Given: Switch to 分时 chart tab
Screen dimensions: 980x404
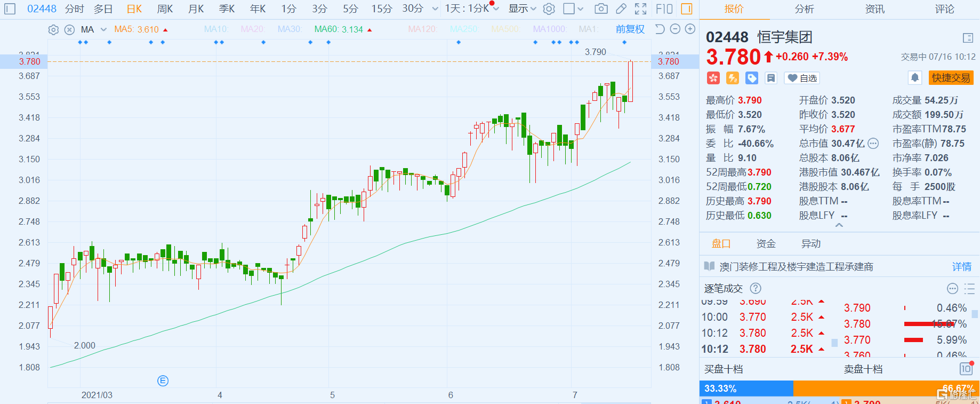Looking at the screenshot, I should (75, 9).
